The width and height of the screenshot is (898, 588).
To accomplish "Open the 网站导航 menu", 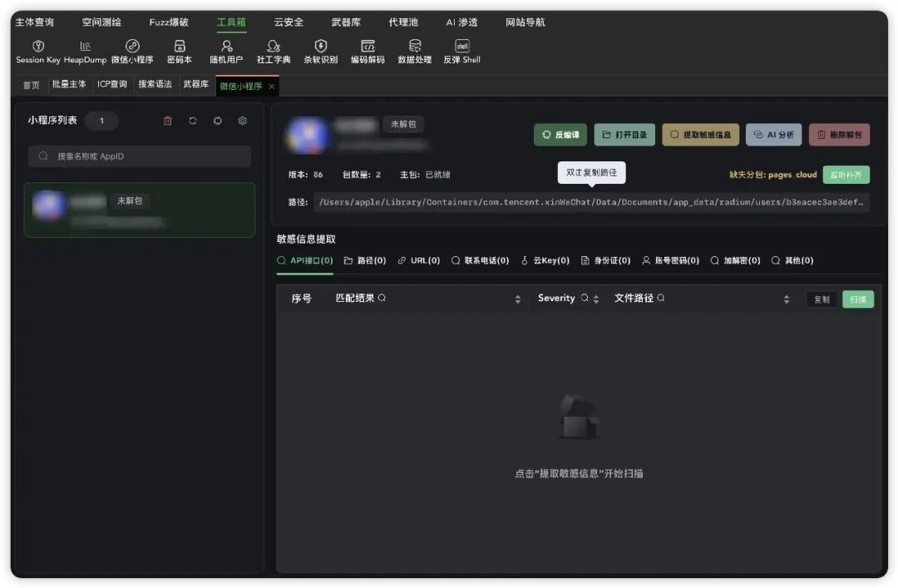I will [x=525, y=22].
